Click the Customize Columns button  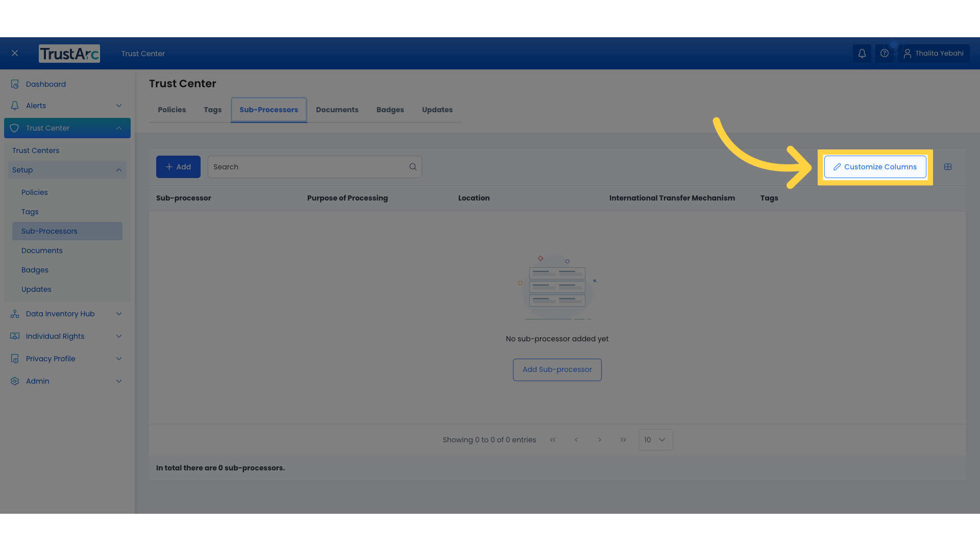[x=875, y=167]
